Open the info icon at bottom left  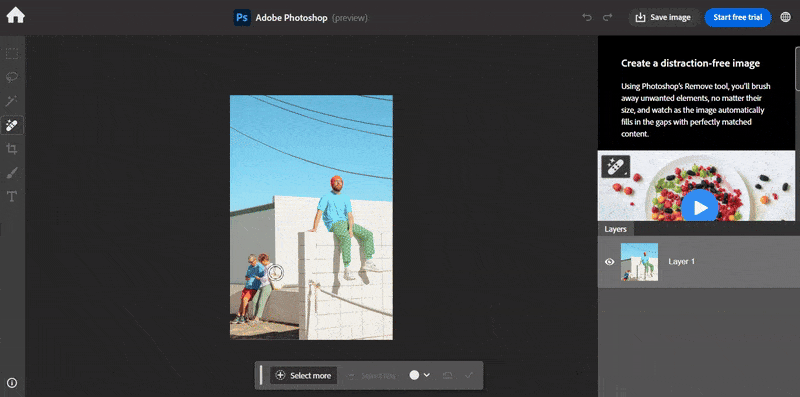(12, 383)
